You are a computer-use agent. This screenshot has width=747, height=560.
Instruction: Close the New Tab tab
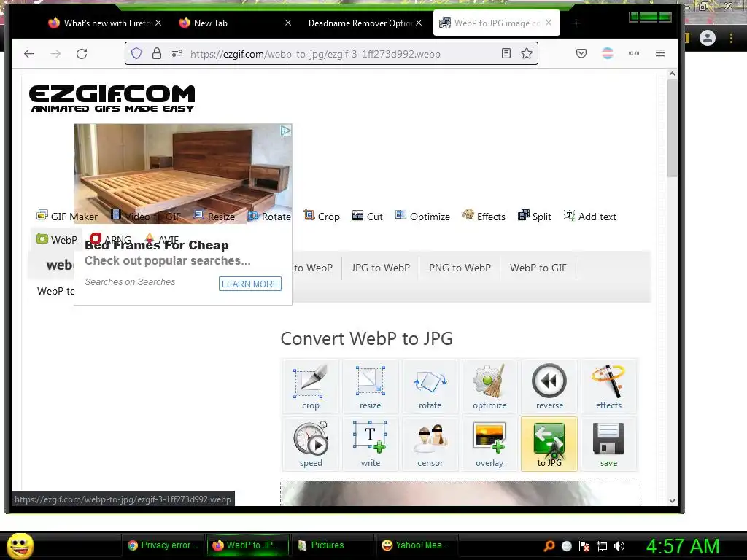[288, 23]
